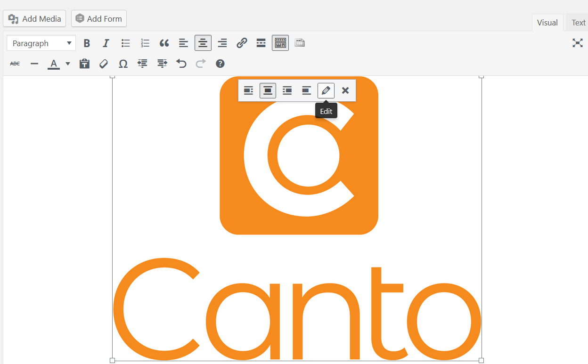This screenshot has height=364, width=588.
Task: Click the Add Media button
Action: (34, 19)
